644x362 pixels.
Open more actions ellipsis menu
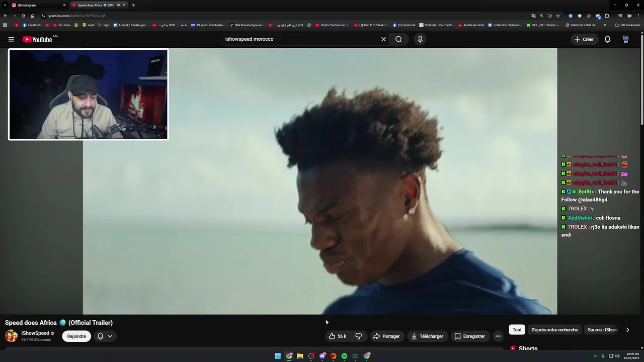point(498,336)
